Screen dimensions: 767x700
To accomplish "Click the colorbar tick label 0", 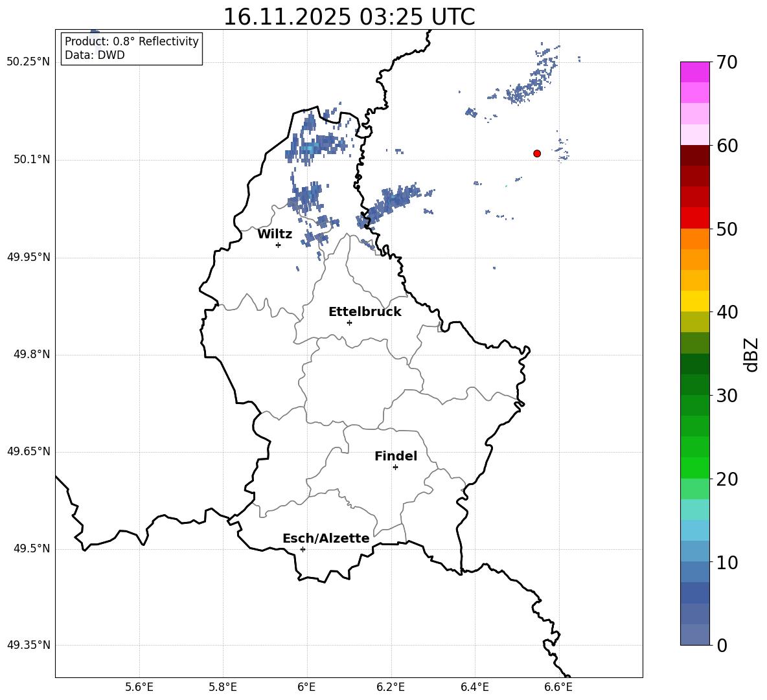I will click(722, 645).
